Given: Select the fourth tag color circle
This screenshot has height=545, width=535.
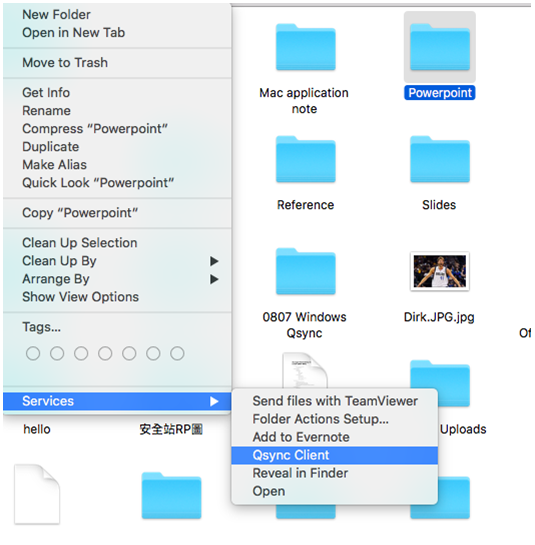Looking at the screenshot, I should (x=105, y=353).
